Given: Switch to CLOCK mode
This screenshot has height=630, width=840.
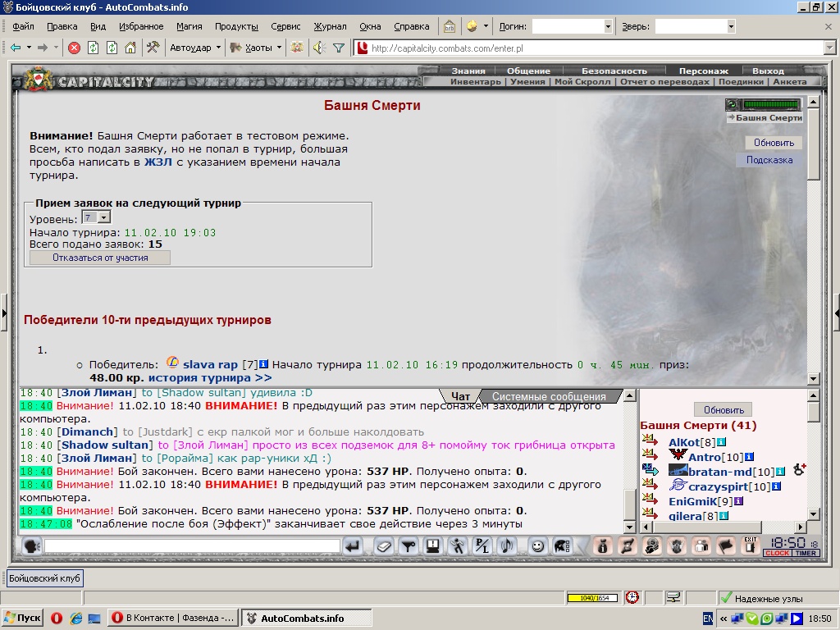Looking at the screenshot, I should click(x=777, y=553).
